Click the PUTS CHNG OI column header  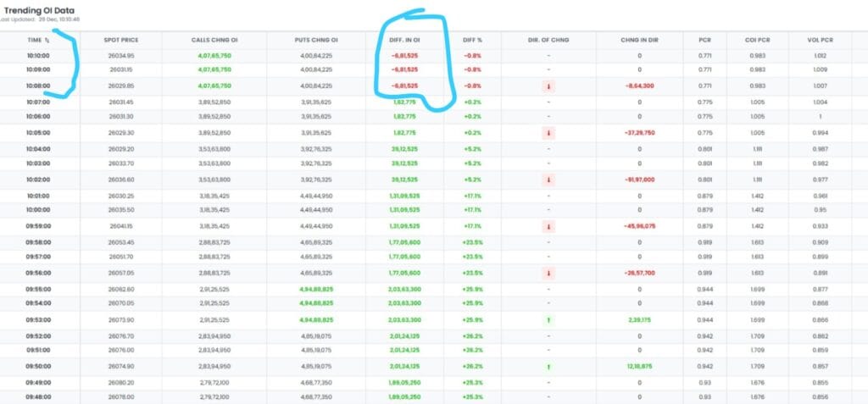click(x=315, y=40)
